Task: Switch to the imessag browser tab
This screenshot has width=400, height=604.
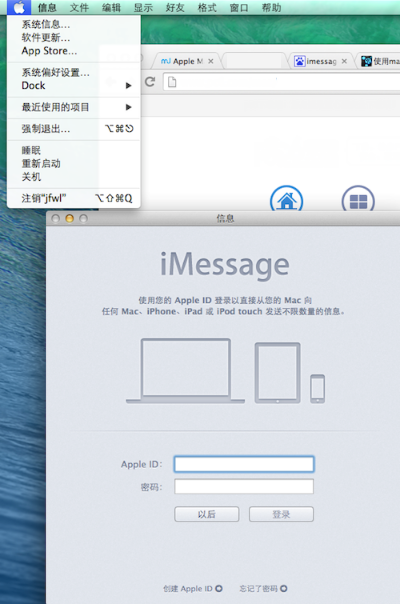Action: pos(321,61)
